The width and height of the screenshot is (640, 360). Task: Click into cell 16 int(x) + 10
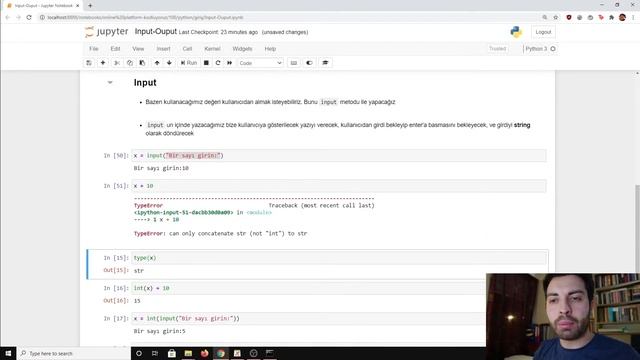309,288
